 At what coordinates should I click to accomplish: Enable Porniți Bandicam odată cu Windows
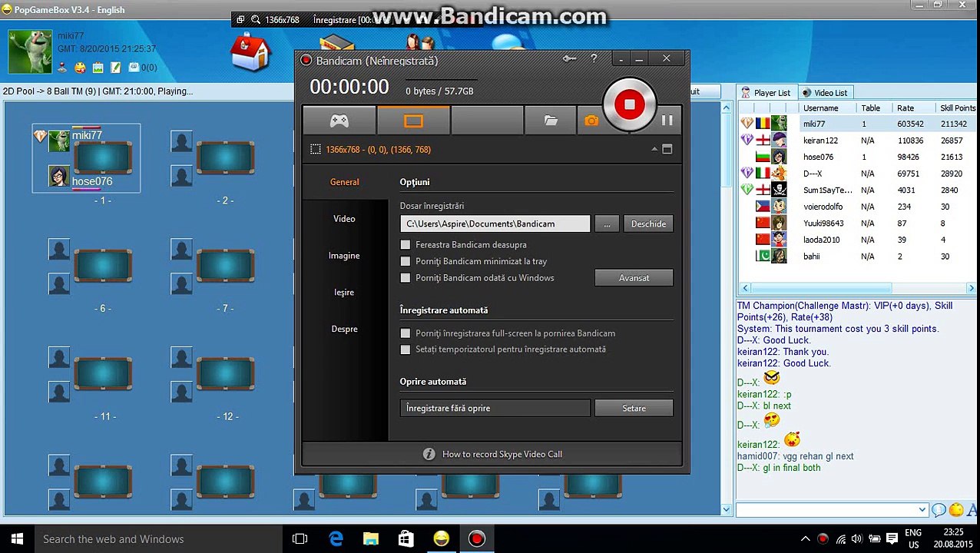click(406, 278)
